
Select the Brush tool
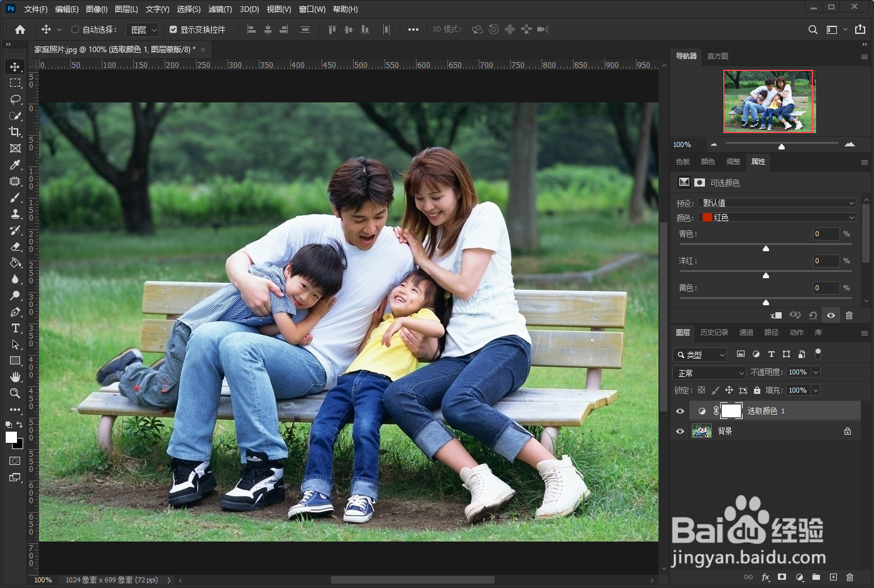point(15,197)
